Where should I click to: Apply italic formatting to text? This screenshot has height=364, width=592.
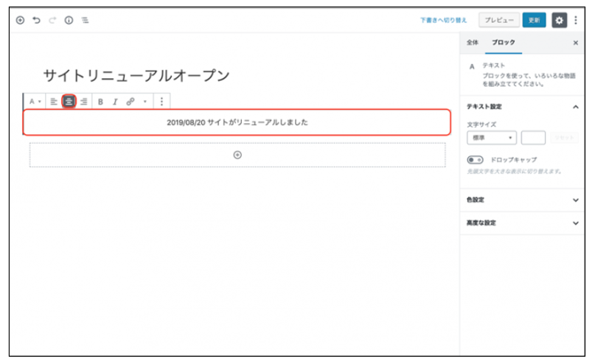[115, 102]
